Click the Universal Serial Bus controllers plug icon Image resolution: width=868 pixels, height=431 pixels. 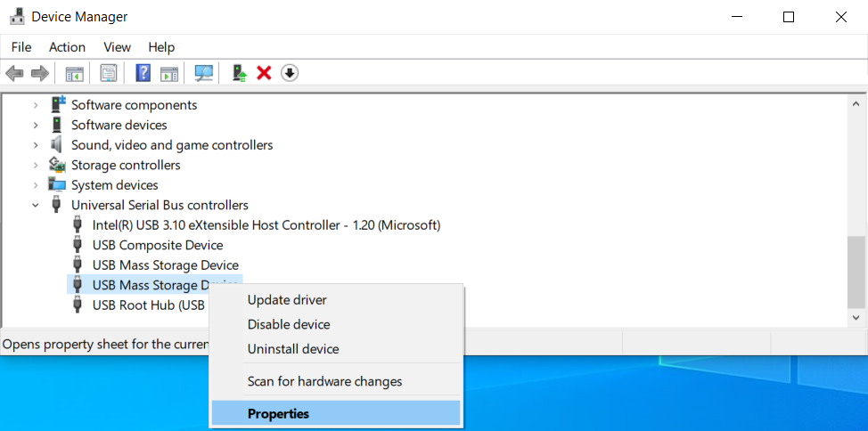[x=56, y=206]
